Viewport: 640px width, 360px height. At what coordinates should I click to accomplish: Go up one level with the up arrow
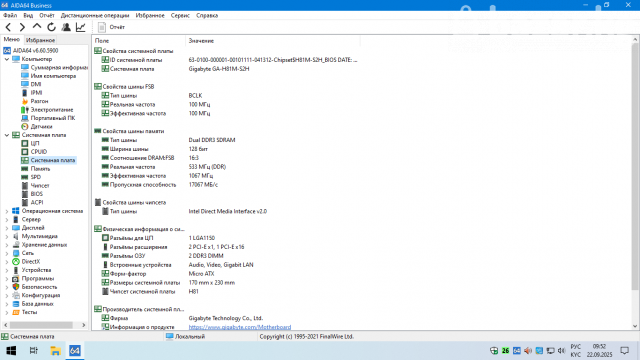[37, 27]
